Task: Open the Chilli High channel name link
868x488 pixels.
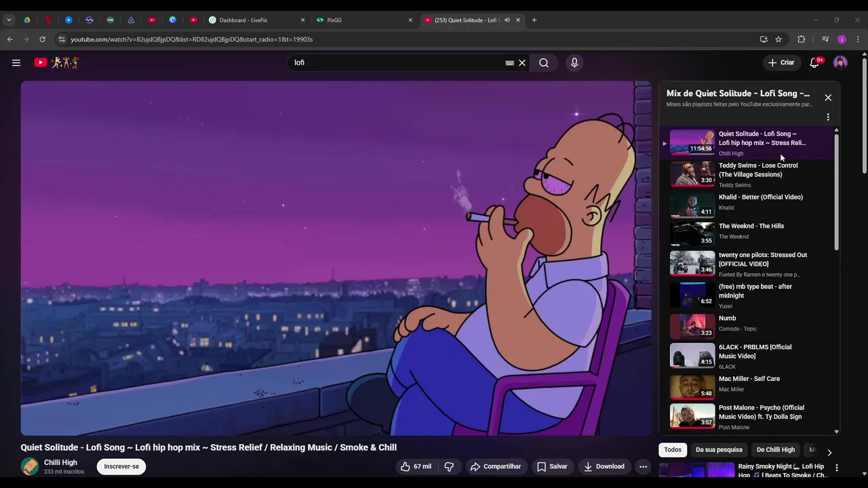Action: coord(60,462)
